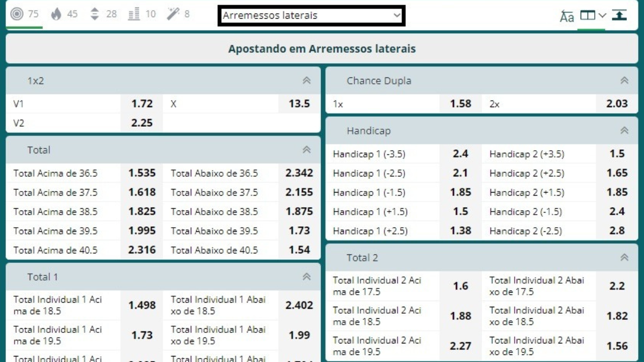This screenshot has height=362, width=644.
Task: Select the flame icon tab with 45
Action: tap(64, 14)
